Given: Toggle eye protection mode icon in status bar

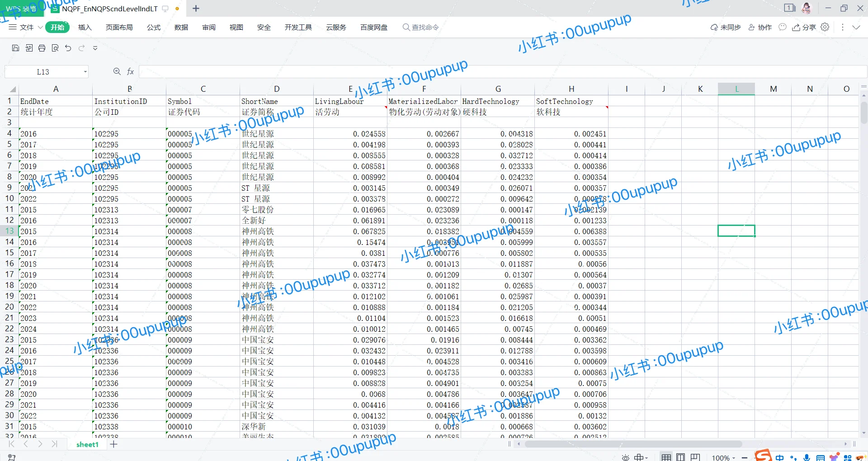Looking at the screenshot, I should [626, 457].
